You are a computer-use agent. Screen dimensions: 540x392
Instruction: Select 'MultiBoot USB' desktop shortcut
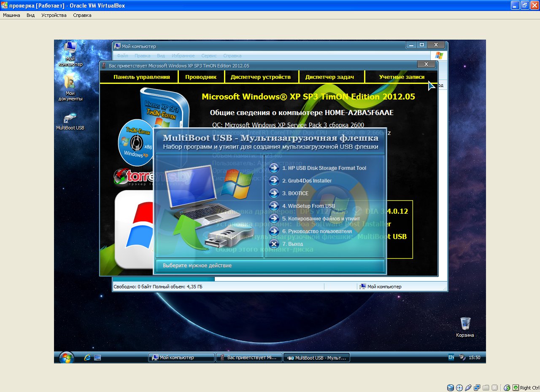[x=70, y=121]
